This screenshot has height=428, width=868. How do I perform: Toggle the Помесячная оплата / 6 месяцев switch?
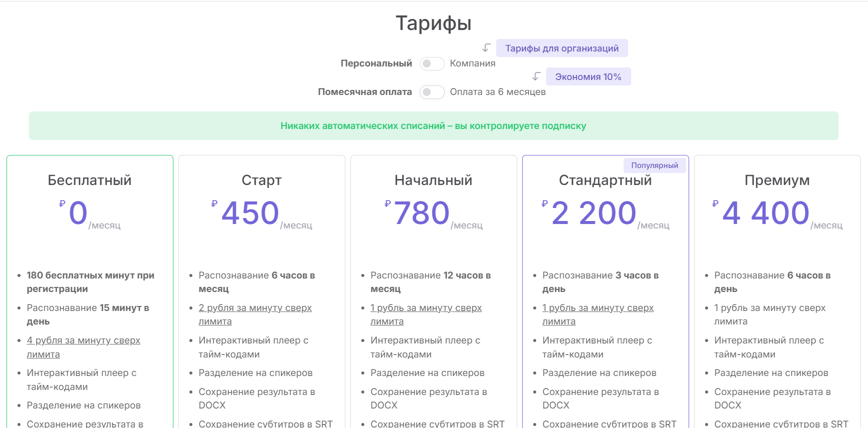[432, 92]
